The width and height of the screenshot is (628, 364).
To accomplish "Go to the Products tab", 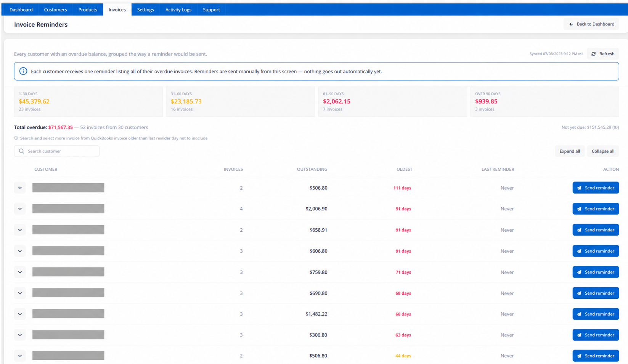I will [x=88, y=10].
